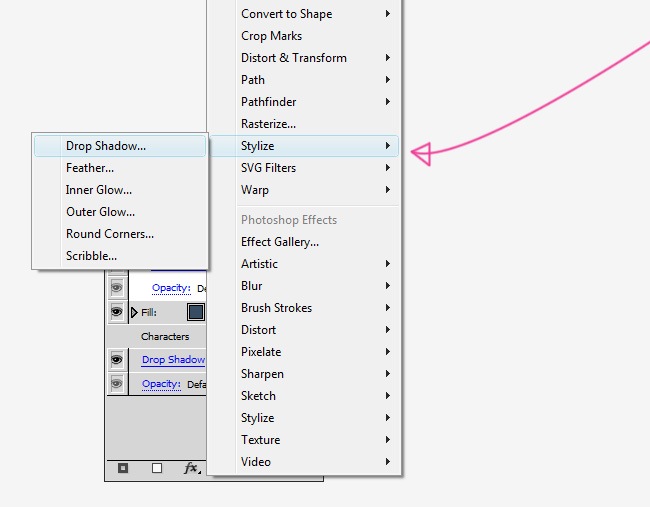Expand the Texture submenu
The height and width of the screenshot is (507, 650).
[x=304, y=439]
